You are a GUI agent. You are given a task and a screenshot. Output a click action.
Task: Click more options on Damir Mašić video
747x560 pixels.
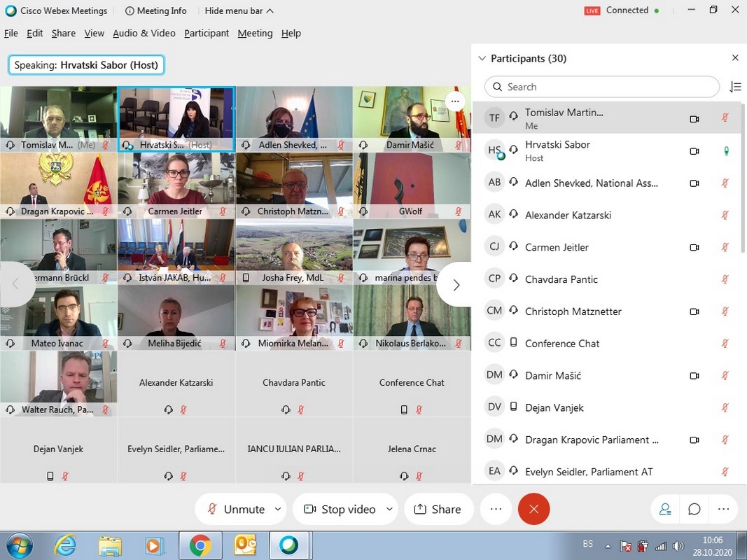click(x=454, y=101)
